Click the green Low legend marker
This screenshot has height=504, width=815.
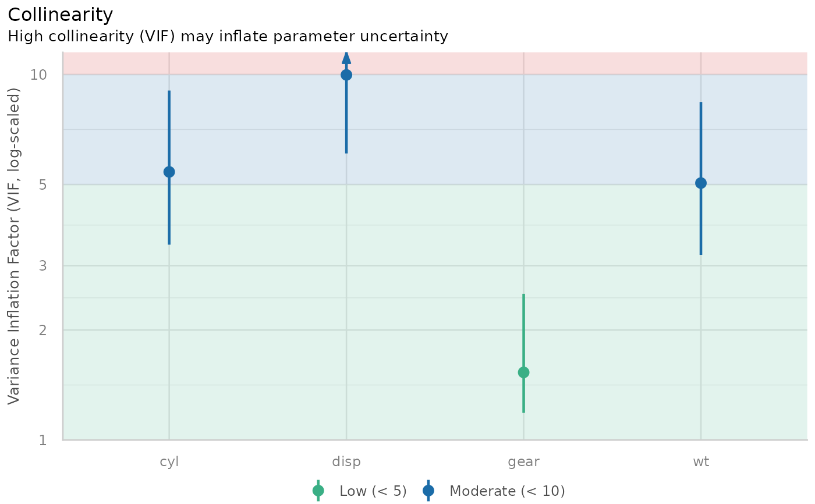pyautogui.click(x=318, y=491)
